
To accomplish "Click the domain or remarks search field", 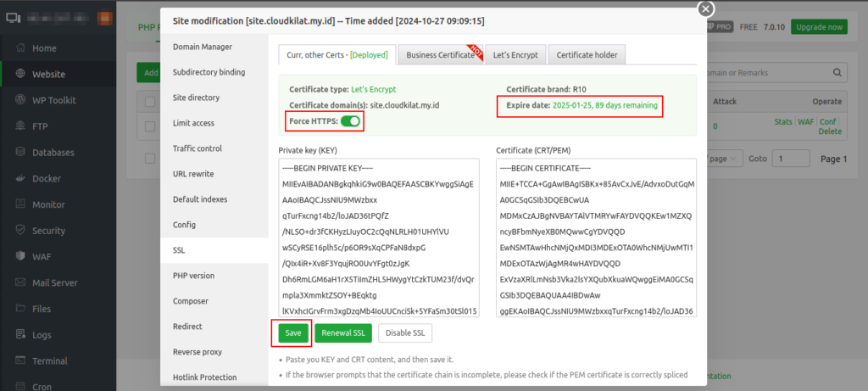I will point(770,73).
